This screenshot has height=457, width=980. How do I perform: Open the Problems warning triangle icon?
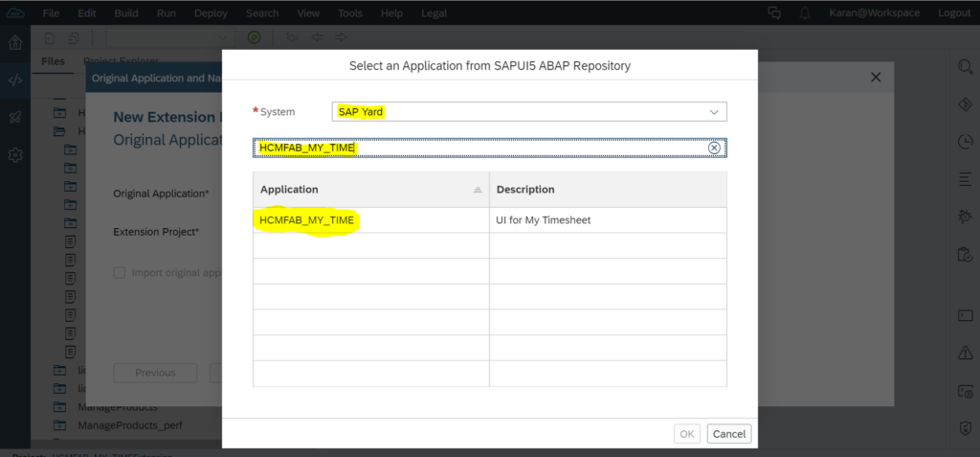click(965, 353)
